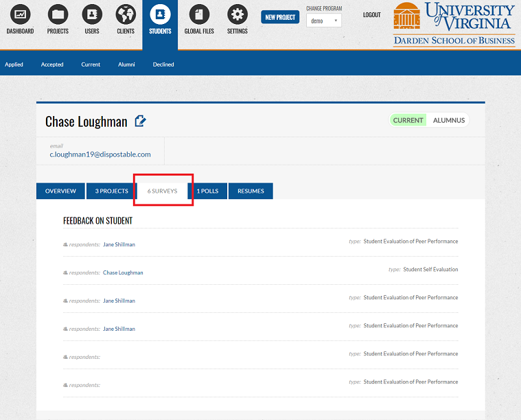Image resolution: width=521 pixels, height=420 pixels.
Task: Switch to the Overview tab
Action: 60,191
